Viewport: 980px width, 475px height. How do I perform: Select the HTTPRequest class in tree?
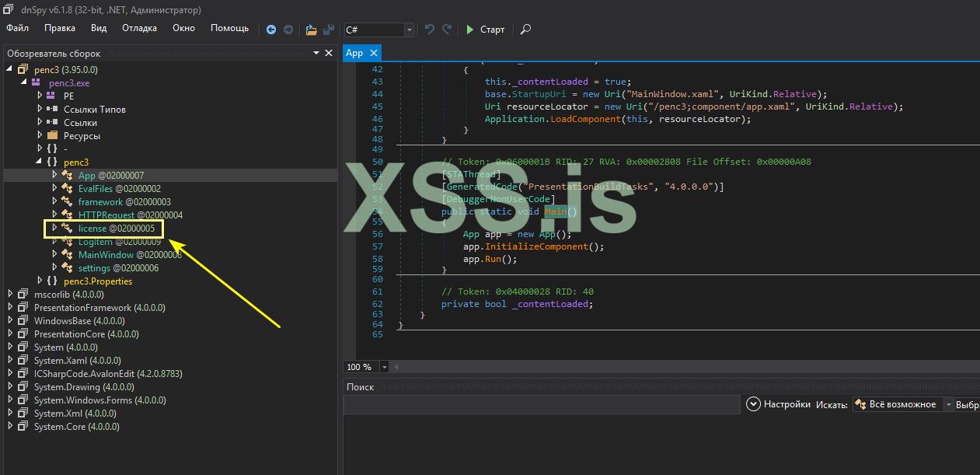tap(107, 215)
